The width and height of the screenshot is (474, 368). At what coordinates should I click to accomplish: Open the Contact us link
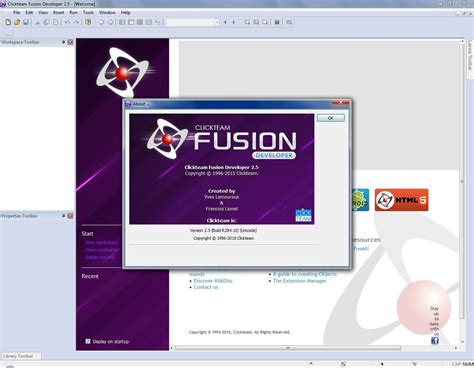(206, 287)
